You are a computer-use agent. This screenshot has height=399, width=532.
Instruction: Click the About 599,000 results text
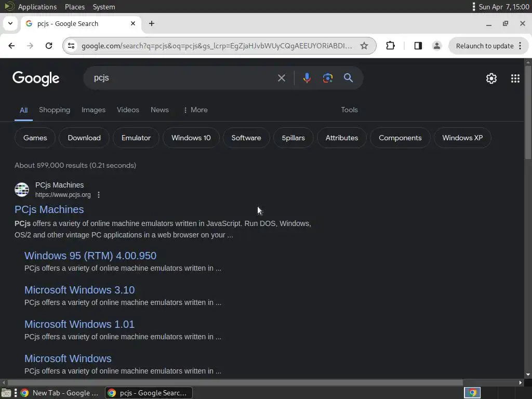75,166
